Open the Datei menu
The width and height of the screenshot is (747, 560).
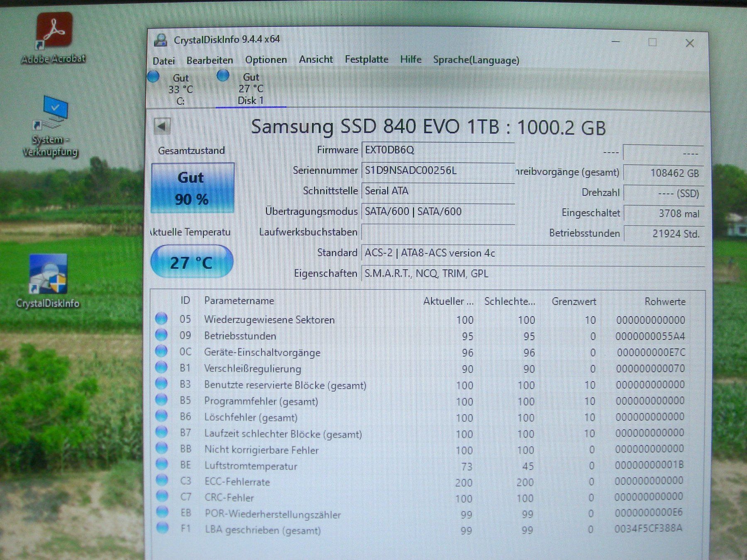tap(164, 61)
